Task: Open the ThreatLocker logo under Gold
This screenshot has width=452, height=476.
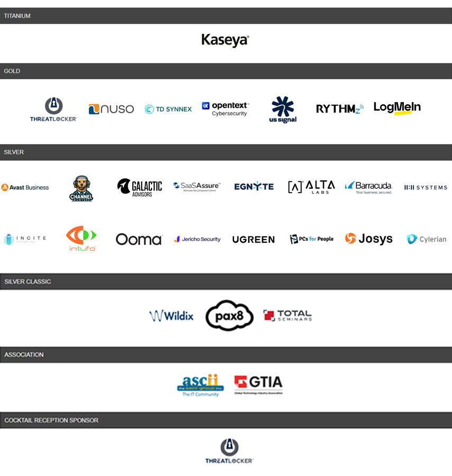Action: click(x=54, y=109)
